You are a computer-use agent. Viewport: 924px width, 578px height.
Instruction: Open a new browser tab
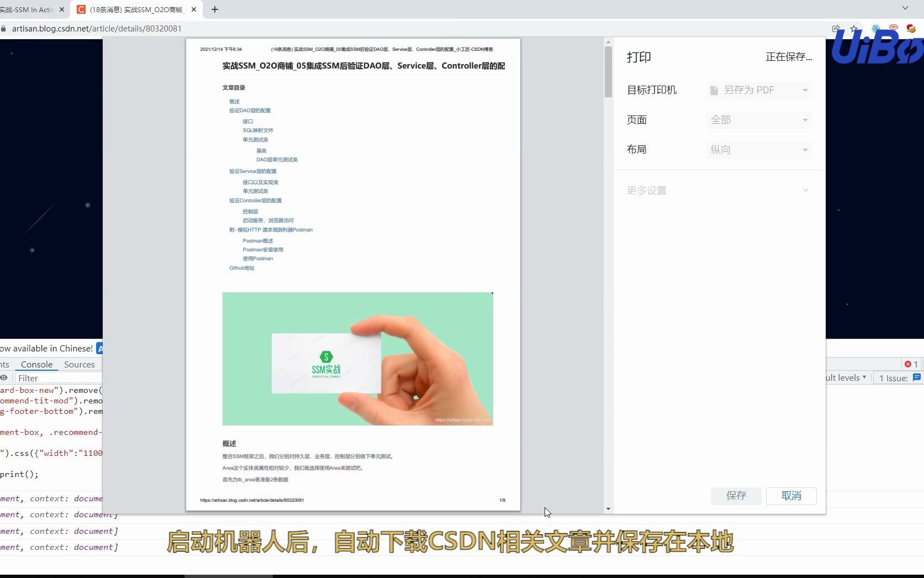point(215,9)
